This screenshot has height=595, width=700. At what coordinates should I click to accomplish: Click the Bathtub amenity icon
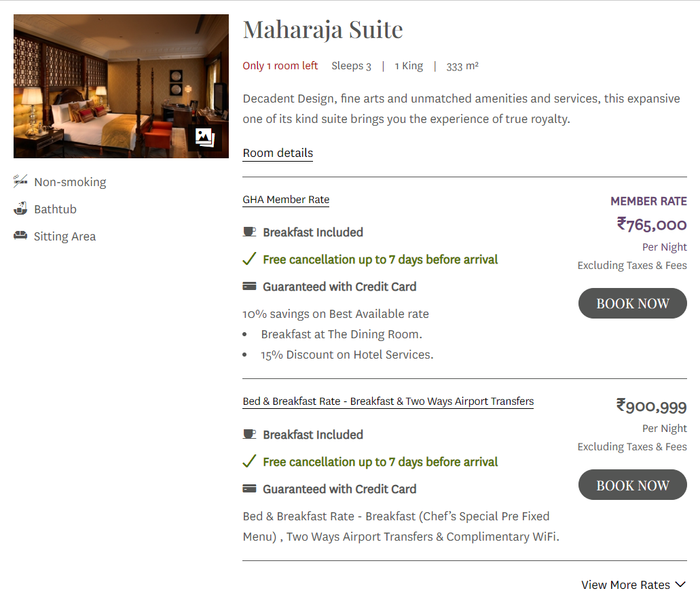pyautogui.click(x=20, y=209)
